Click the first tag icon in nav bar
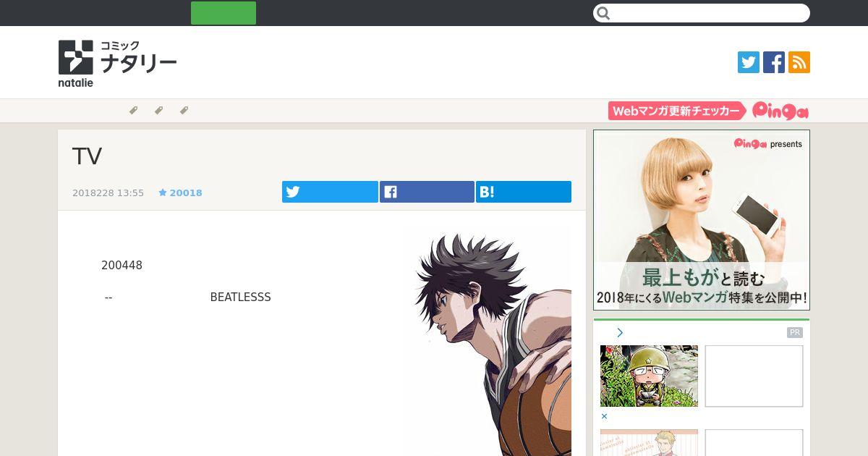The height and width of the screenshot is (456, 868). pyautogui.click(x=133, y=111)
